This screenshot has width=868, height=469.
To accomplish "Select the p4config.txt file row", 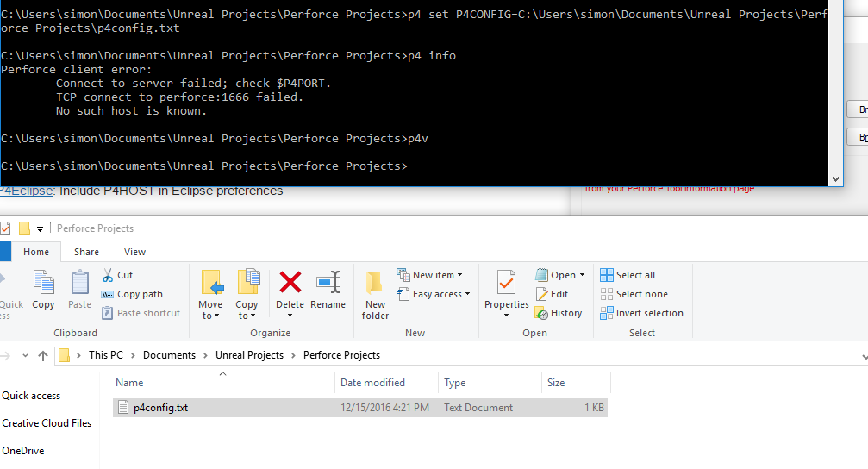I will (359, 408).
